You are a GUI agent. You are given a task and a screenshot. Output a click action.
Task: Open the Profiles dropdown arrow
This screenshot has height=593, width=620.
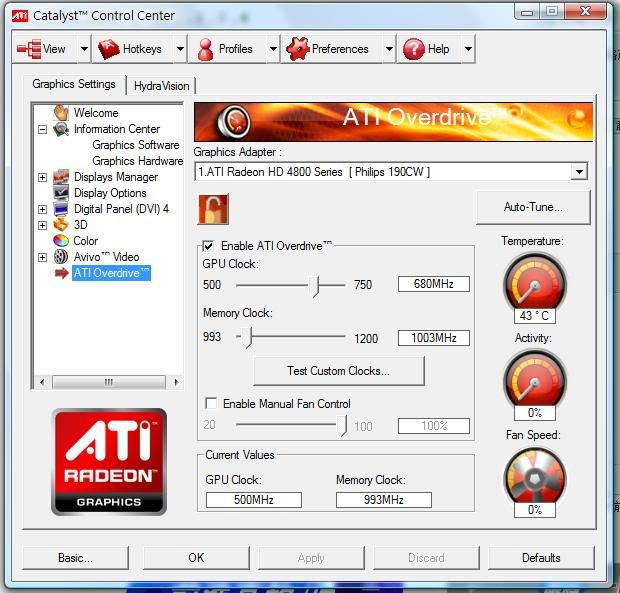point(273,49)
